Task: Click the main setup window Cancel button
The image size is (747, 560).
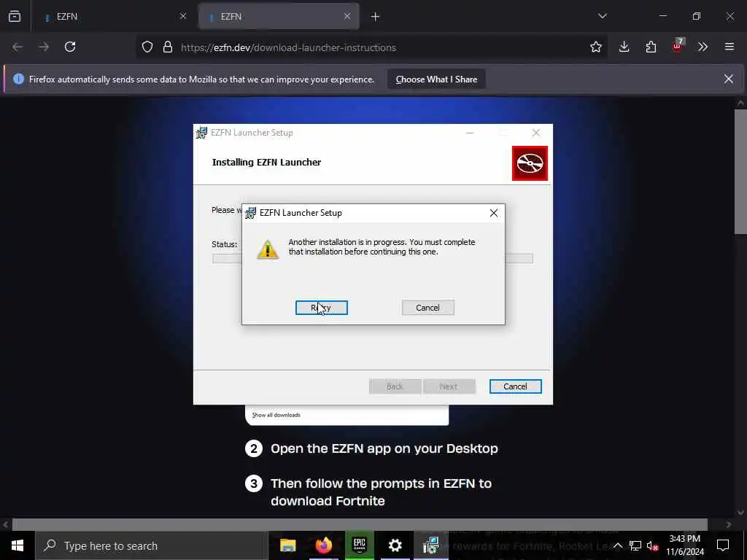Action: coord(516,386)
